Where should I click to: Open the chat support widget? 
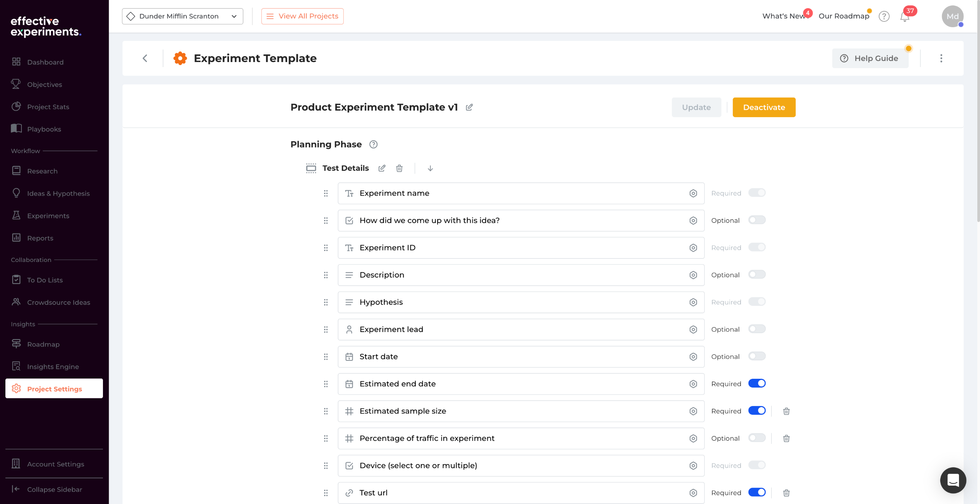coord(953,480)
